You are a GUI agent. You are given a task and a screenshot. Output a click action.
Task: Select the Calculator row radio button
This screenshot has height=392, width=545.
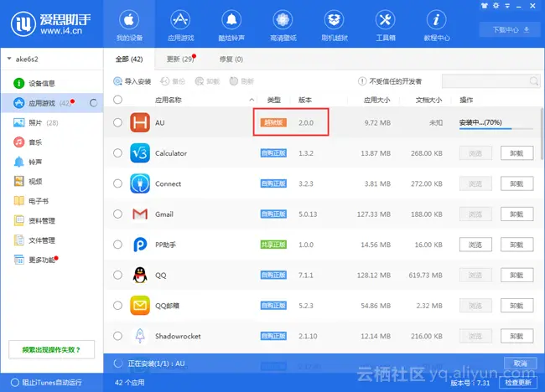pyautogui.click(x=118, y=153)
